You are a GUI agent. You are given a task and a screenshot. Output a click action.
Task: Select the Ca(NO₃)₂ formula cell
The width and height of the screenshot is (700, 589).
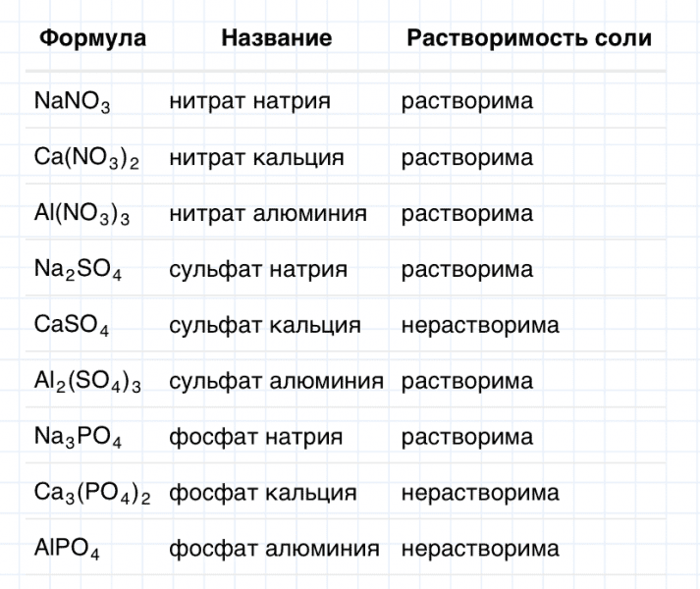pyautogui.click(x=86, y=159)
